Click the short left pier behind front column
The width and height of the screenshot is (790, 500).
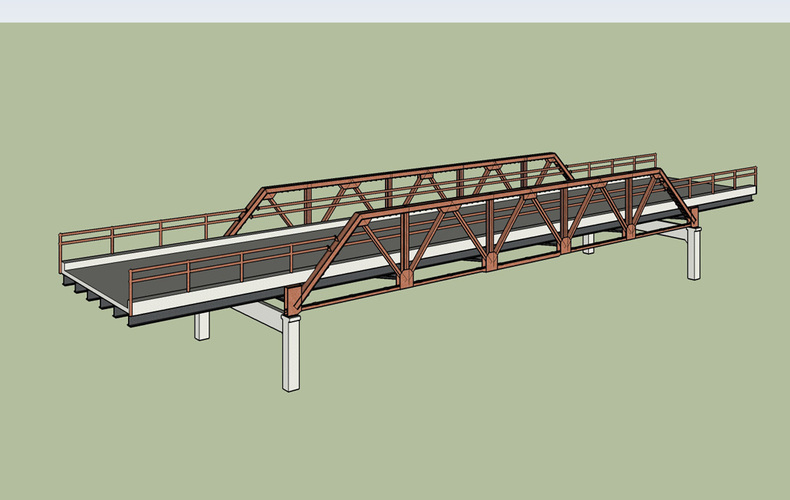pyautogui.click(x=203, y=325)
